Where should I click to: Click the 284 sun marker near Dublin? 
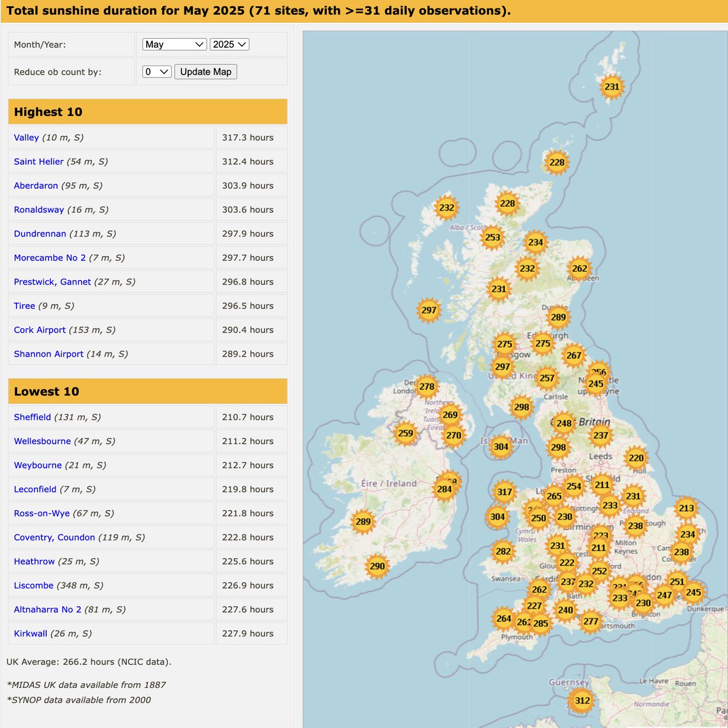[x=445, y=489]
